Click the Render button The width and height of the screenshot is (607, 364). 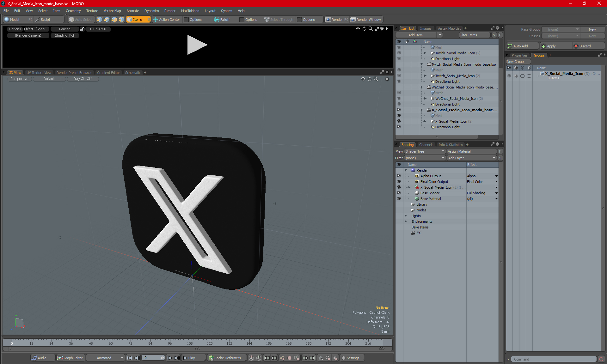tap(336, 20)
